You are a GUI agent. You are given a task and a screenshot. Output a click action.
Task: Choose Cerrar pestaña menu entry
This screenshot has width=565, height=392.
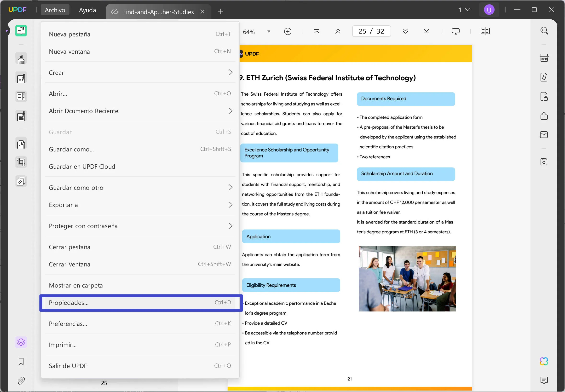140,247
